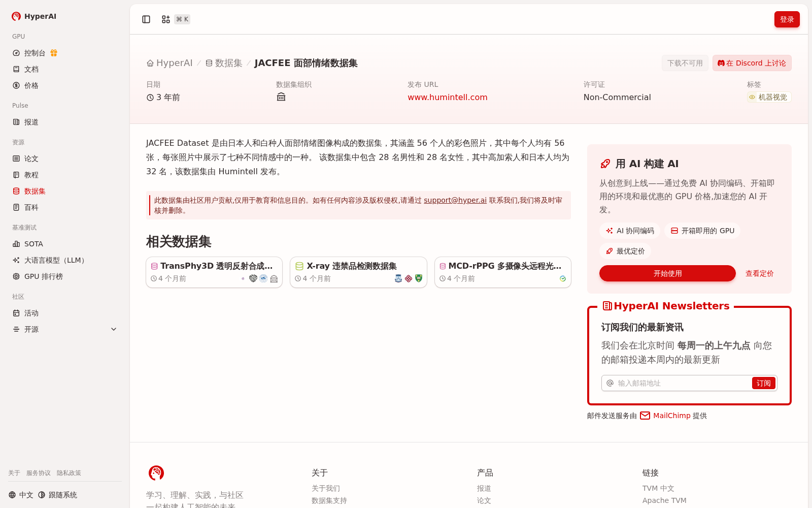This screenshot has width=812, height=508.
Task: Open the TransPhy3D 透明反射合成 dataset card
Action: (x=214, y=272)
